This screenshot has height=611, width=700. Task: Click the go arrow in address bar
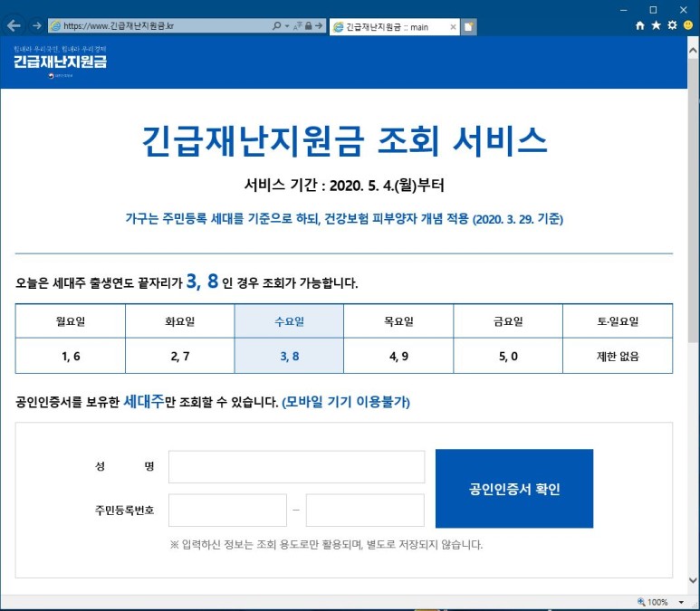coord(318,26)
